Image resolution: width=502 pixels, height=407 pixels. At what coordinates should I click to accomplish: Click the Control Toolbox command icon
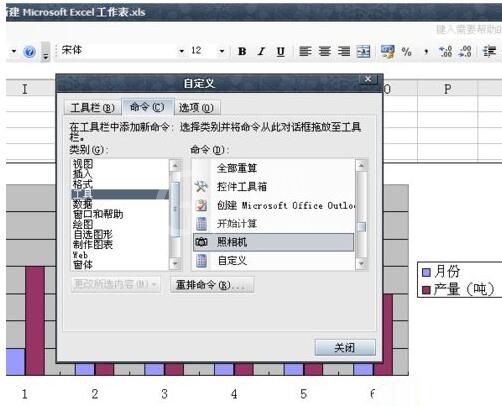201,187
